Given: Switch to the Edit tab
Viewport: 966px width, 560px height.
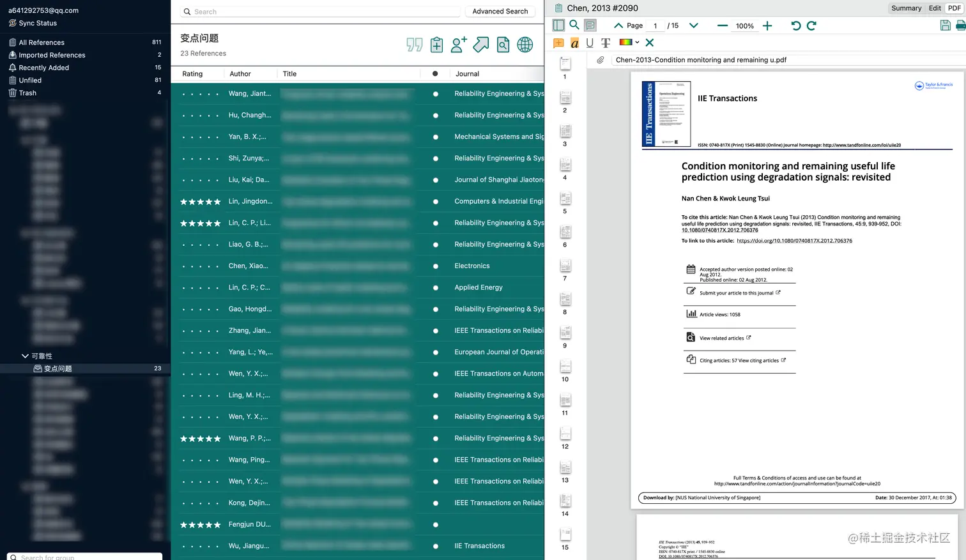Looking at the screenshot, I should 935,8.
